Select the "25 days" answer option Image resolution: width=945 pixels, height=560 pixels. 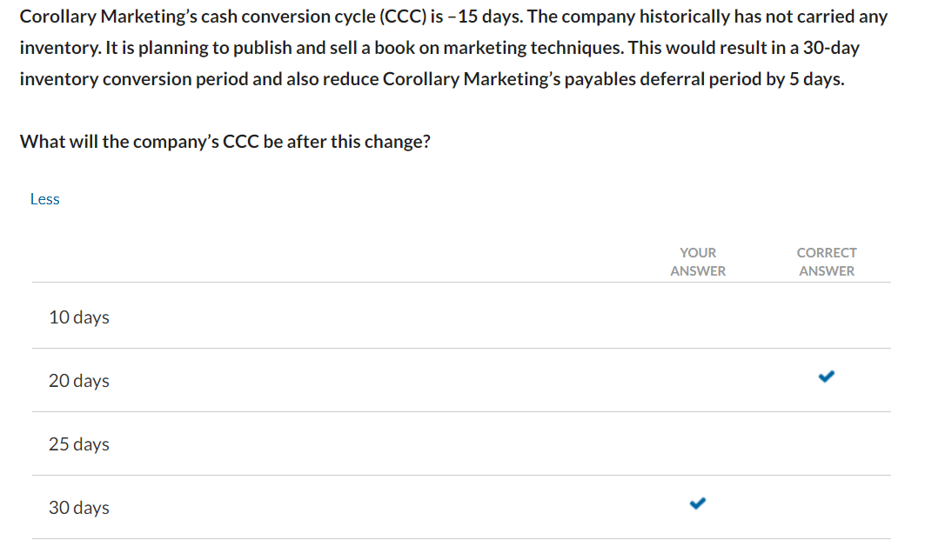79,444
